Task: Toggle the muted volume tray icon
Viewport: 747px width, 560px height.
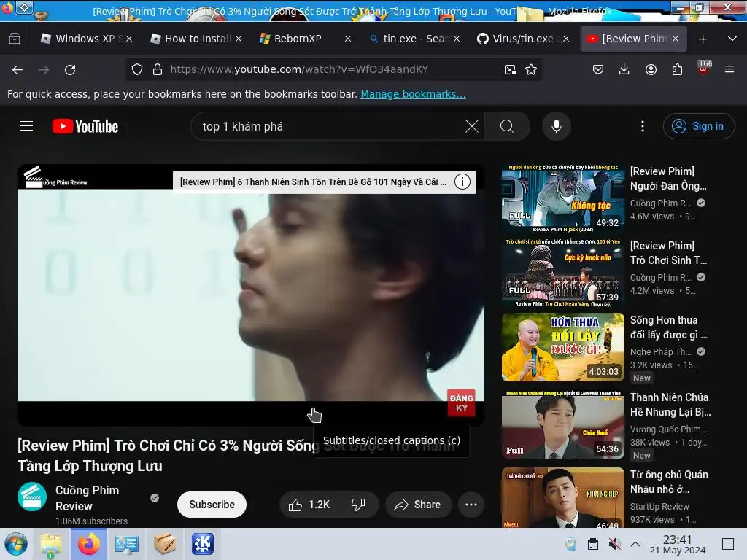Action: (x=614, y=544)
